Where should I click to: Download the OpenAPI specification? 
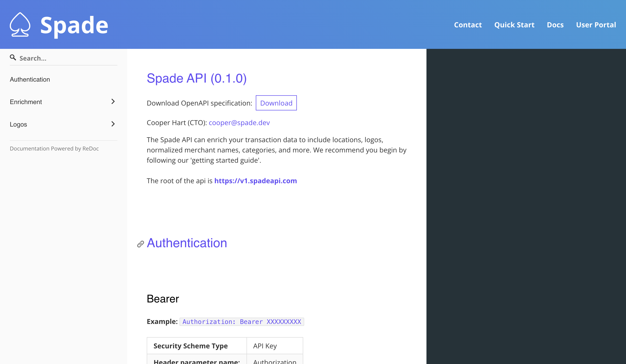(276, 103)
